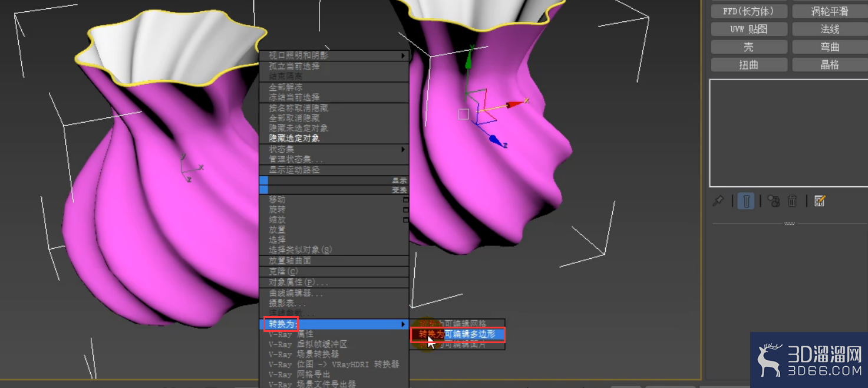Open settings box next to 缩放

pos(406,220)
